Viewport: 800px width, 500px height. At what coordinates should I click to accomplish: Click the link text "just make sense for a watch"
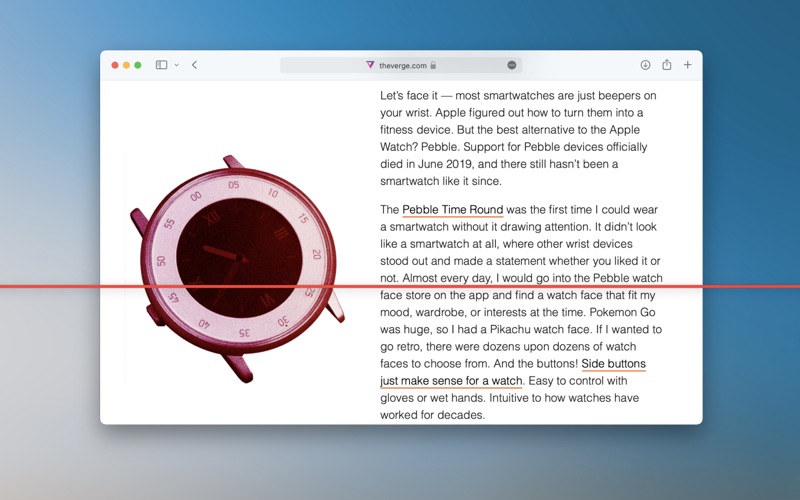(451, 381)
